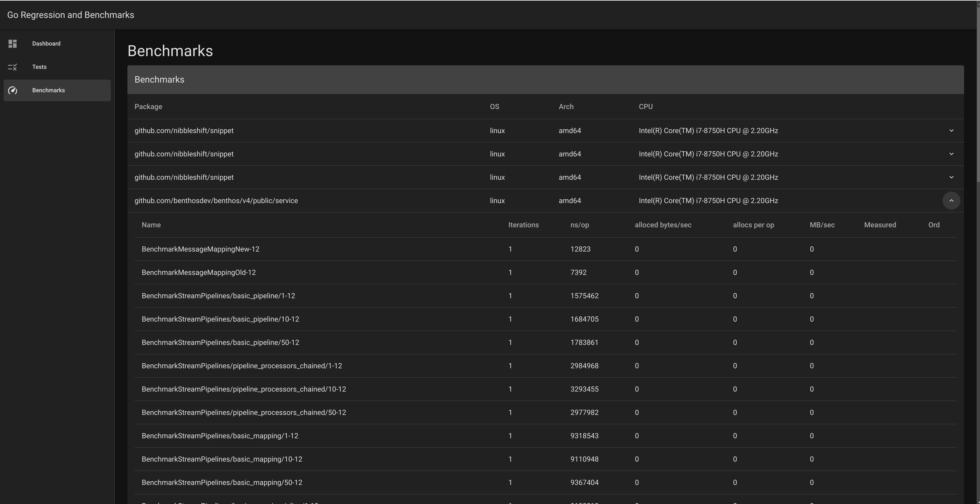Click the alloced bytes/sec column header

(663, 225)
